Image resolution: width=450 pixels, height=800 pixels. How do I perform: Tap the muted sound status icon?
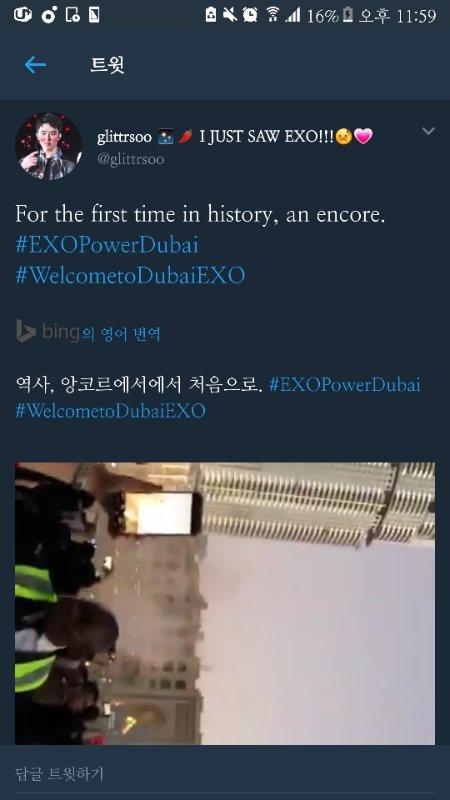click(x=230, y=15)
